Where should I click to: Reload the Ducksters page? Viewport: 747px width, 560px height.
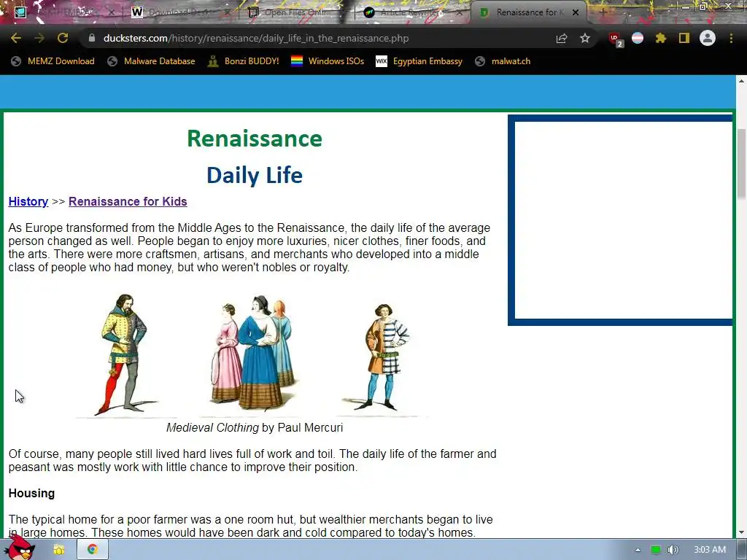(x=63, y=38)
